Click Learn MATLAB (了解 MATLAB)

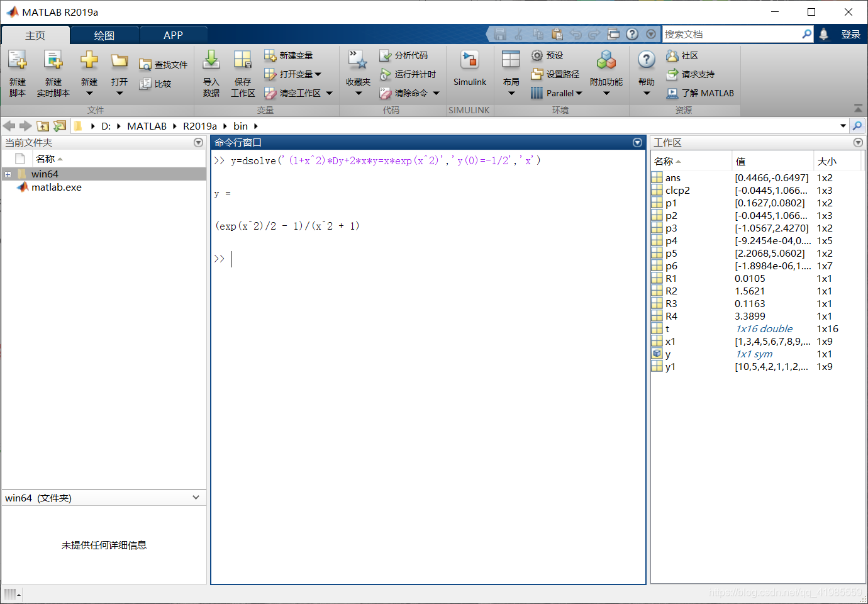700,93
